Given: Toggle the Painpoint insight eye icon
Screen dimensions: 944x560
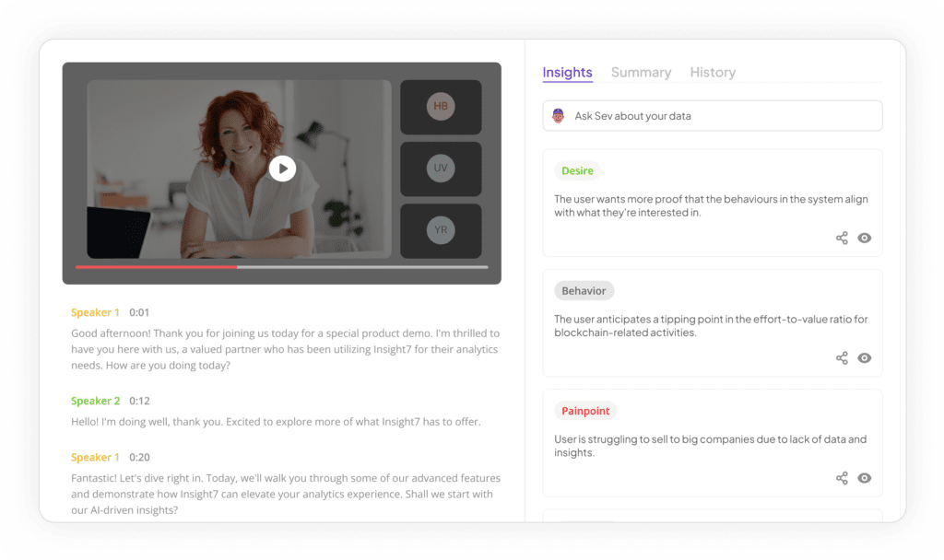Looking at the screenshot, I should 865,478.
